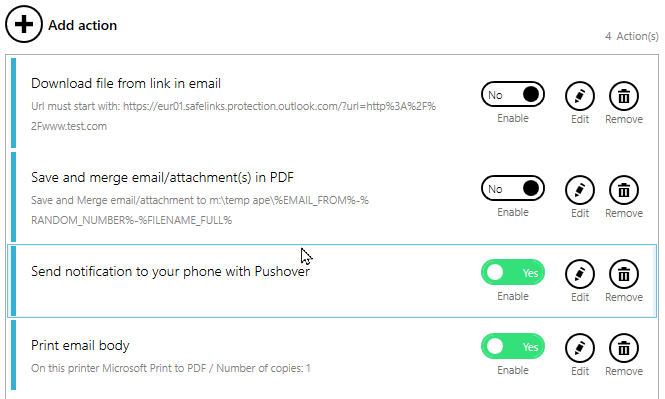Turn on Save and merge PDF toggle
665x399 pixels.
click(x=513, y=189)
